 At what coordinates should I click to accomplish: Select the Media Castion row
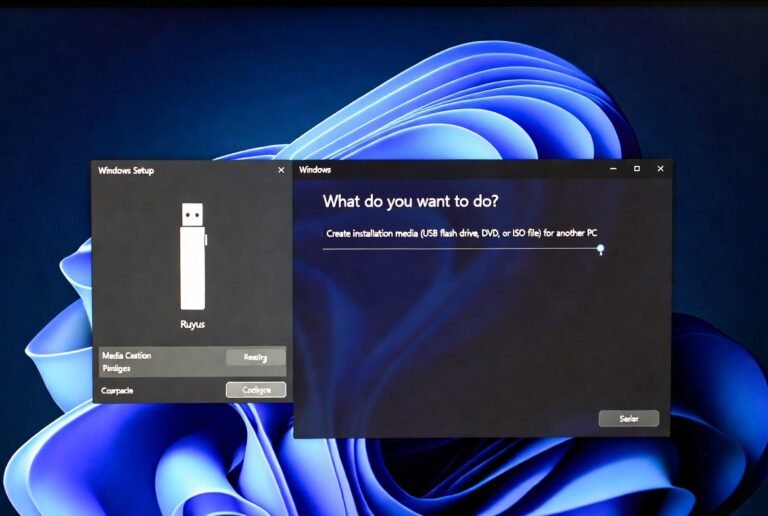192,362
